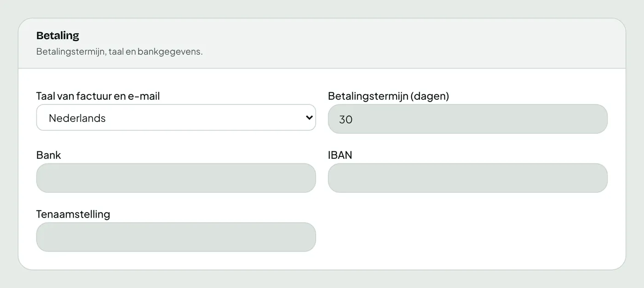Click the Betaling section heading
Image resolution: width=644 pixels, height=288 pixels.
pyautogui.click(x=57, y=35)
